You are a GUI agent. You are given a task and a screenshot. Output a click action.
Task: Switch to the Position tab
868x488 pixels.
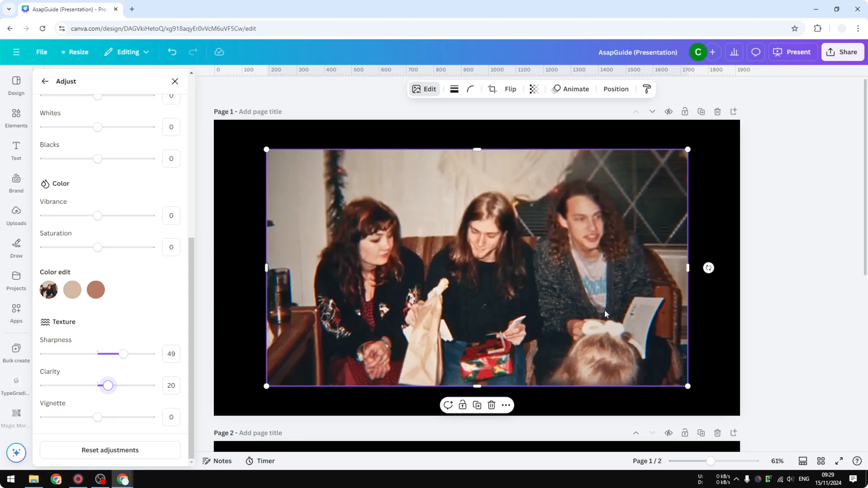click(616, 89)
